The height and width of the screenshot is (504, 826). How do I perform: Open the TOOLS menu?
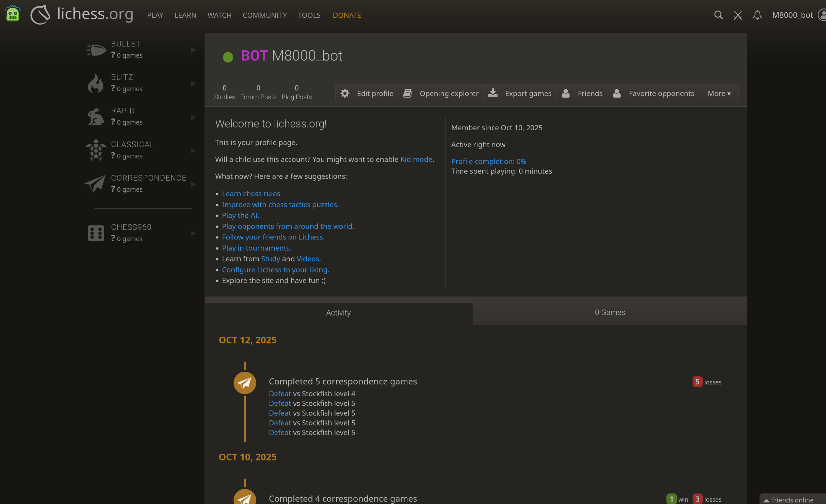coord(309,15)
